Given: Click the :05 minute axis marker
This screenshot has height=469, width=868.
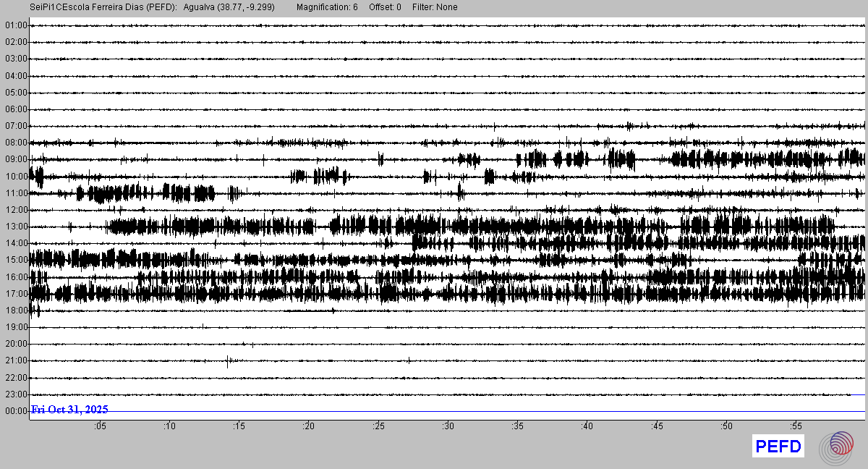Looking at the screenshot, I should pyautogui.click(x=100, y=426).
